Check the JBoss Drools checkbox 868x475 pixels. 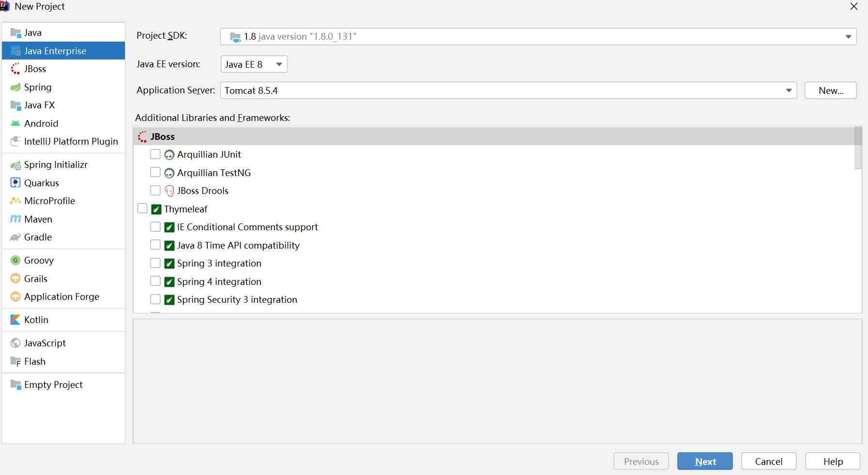pyautogui.click(x=155, y=191)
